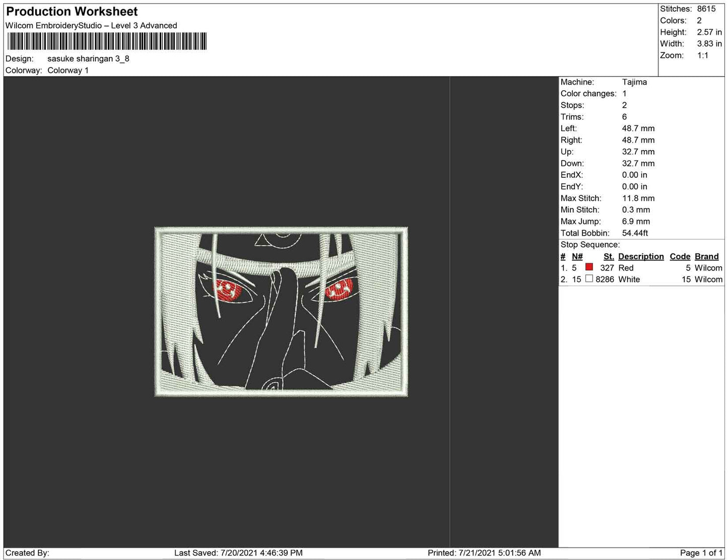Click the 'EndY:' label
Image resolution: width=728 pixels, height=560 pixels.
pyautogui.click(x=572, y=186)
